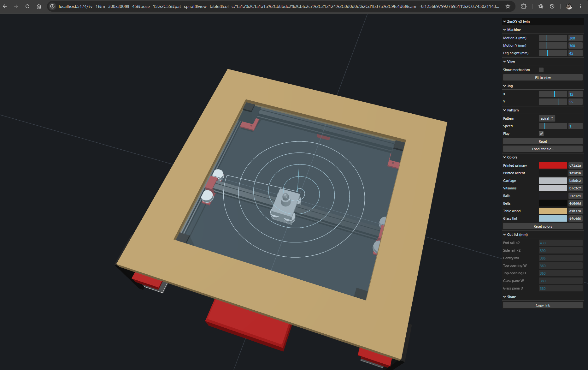This screenshot has width=588, height=370.
Task: Bookmark this page with the star
Action: 508,6
